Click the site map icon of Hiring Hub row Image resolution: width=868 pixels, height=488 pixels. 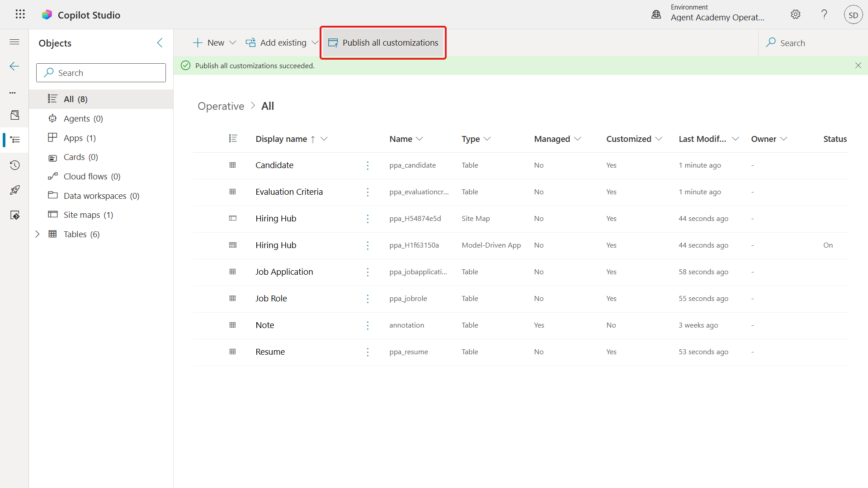pos(233,219)
